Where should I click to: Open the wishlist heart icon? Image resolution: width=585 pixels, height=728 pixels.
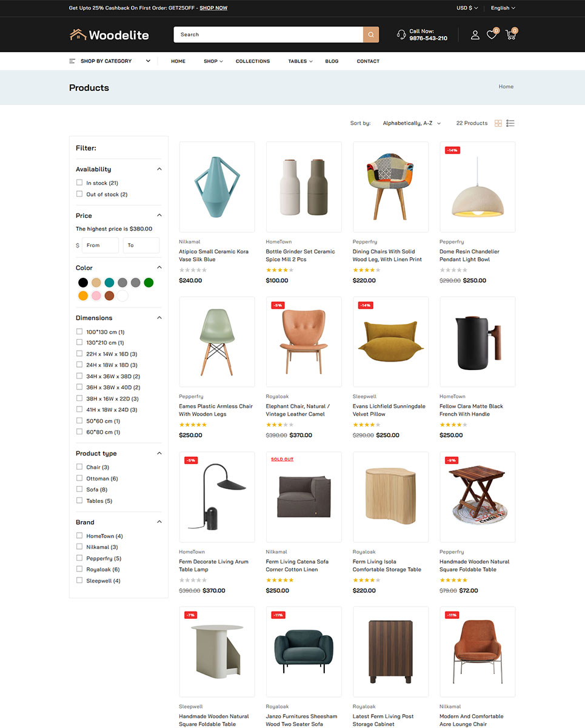coord(492,35)
